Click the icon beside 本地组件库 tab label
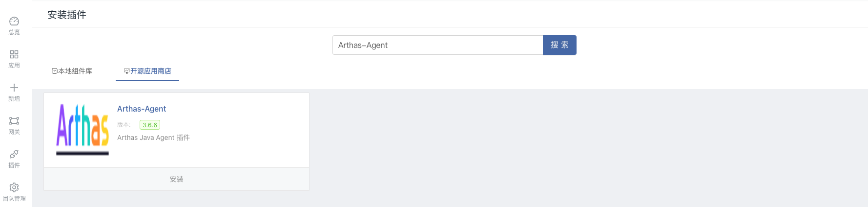 click(x=55, y=71)
